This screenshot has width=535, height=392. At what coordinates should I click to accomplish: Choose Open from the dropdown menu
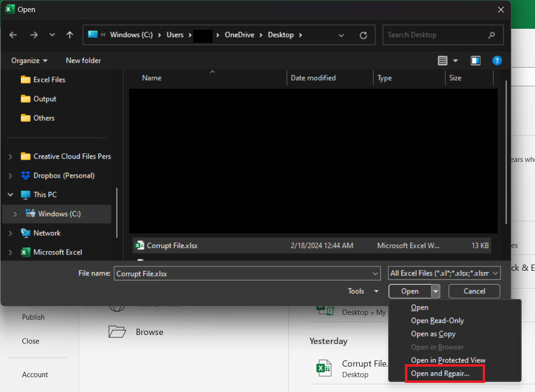420,308
